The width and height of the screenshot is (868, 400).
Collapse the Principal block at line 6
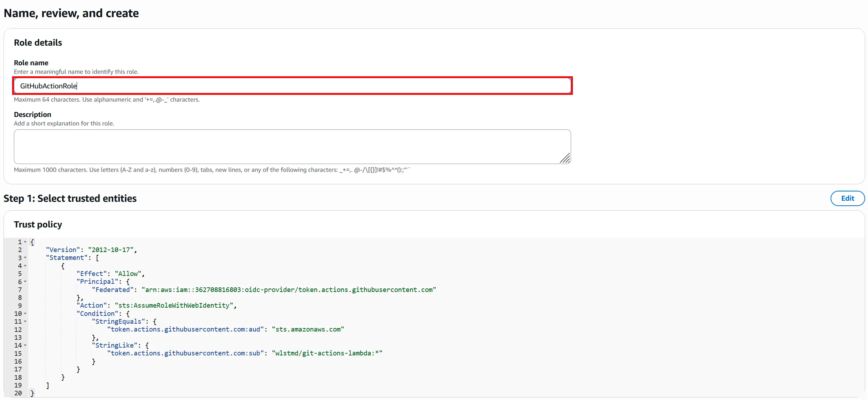point(25,282)
